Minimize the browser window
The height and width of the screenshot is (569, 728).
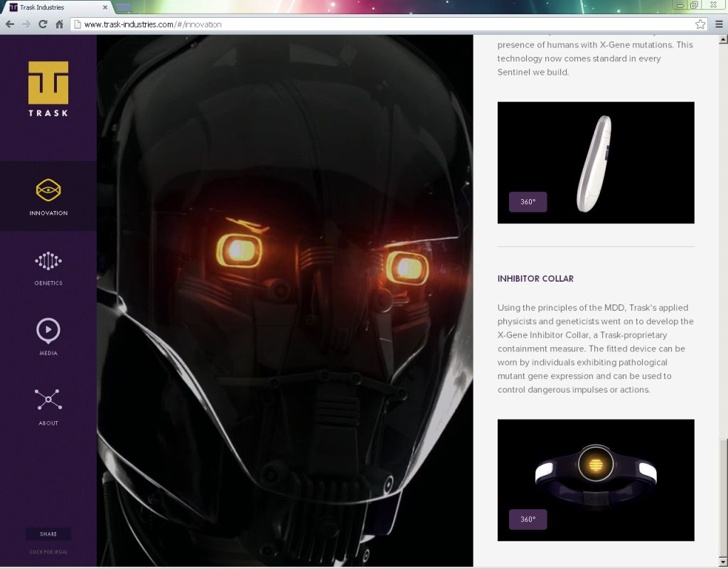[680, 5]
